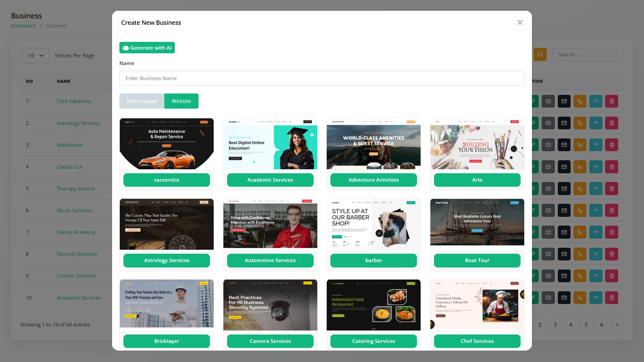Open the Therapy Service business link
Screen dimensions: 644x362
click(76, 188)
